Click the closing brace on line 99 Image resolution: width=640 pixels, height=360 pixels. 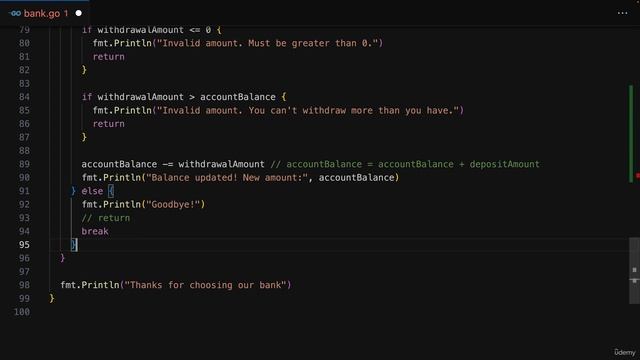(52, 298)
